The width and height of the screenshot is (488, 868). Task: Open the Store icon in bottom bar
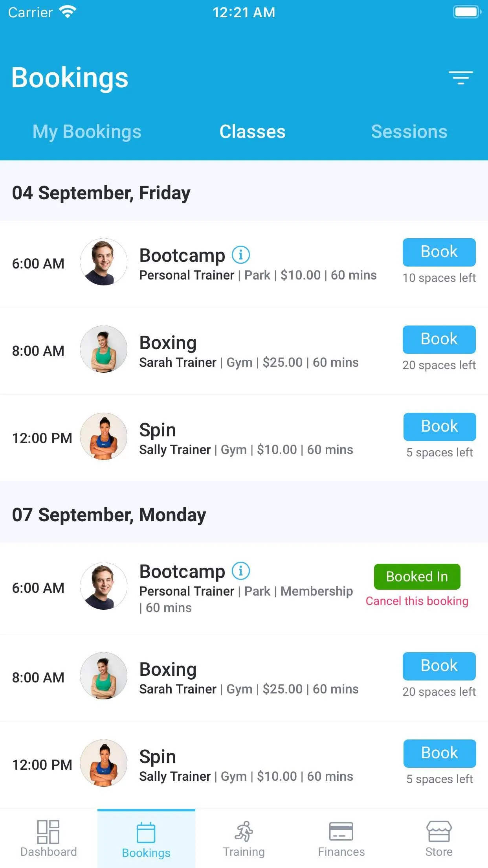(439, 831)
